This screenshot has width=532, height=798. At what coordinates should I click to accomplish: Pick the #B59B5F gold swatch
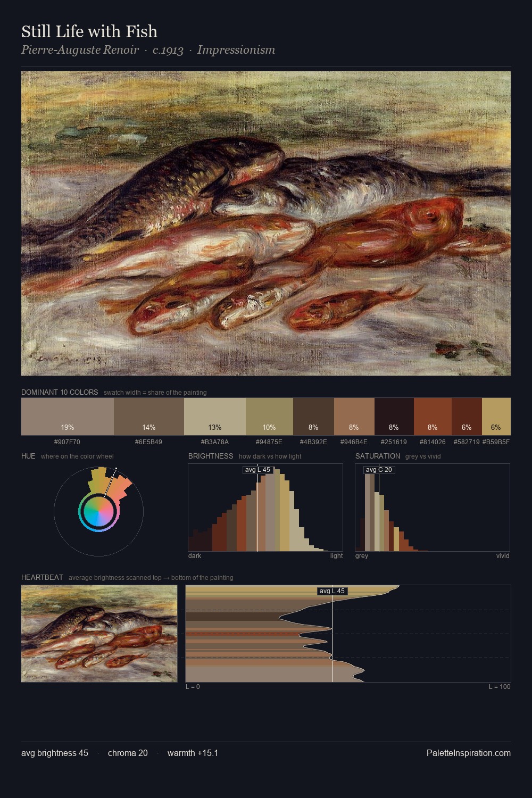pos(496,417)
